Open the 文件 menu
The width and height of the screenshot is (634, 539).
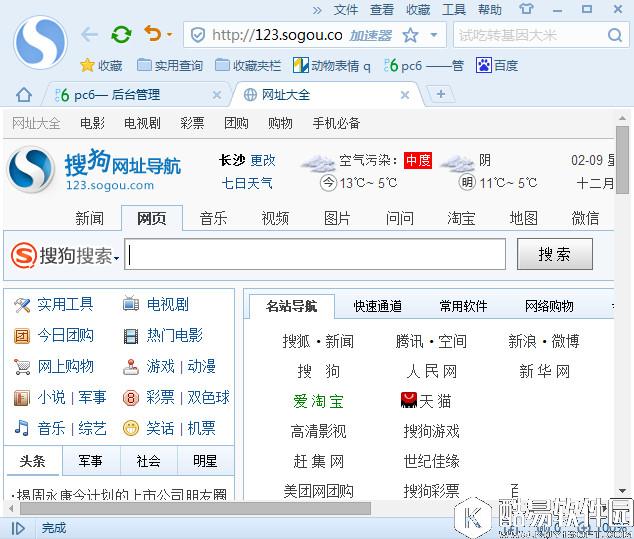346,9
